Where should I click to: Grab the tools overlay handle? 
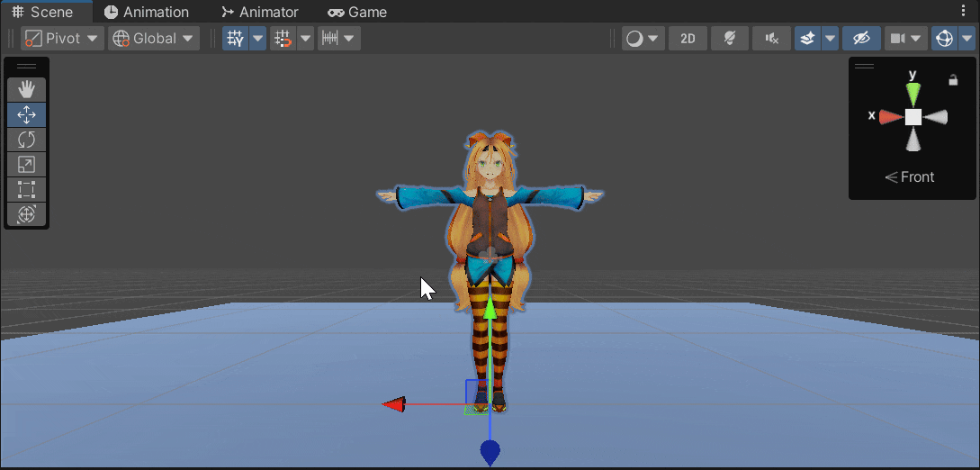tap(26, 67)
